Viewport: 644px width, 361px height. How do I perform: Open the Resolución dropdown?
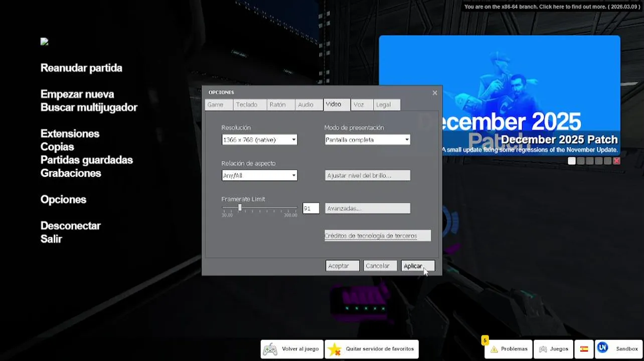click(x=259, y=140)
